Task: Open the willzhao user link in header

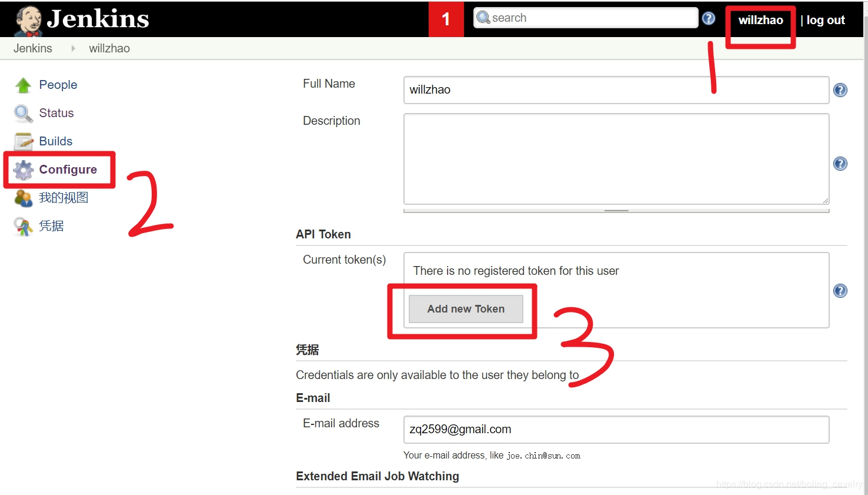Action: (x=760, y=20)
